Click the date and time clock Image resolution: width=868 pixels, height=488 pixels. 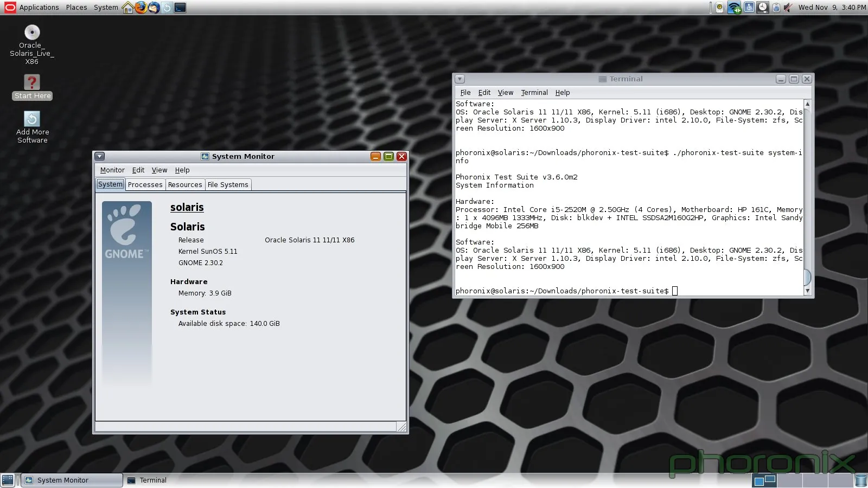click(832, 8)
